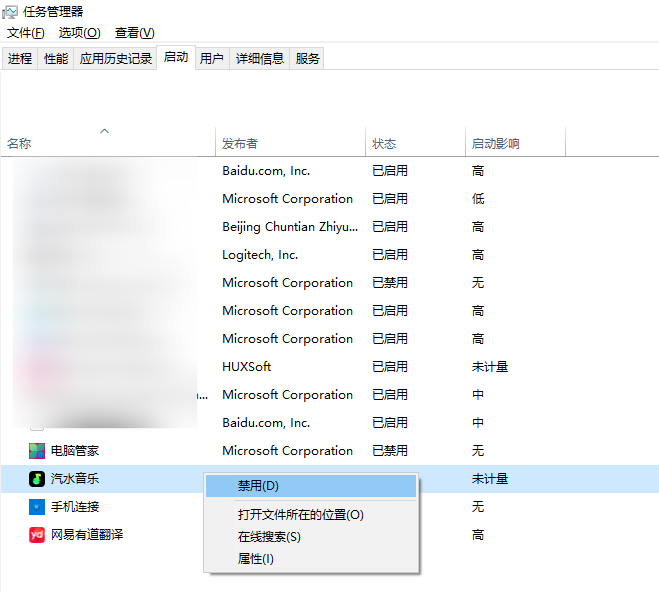This screenshot has height=592, width=659.
Task: Open the 查看(V) menu
Action: 134,33
